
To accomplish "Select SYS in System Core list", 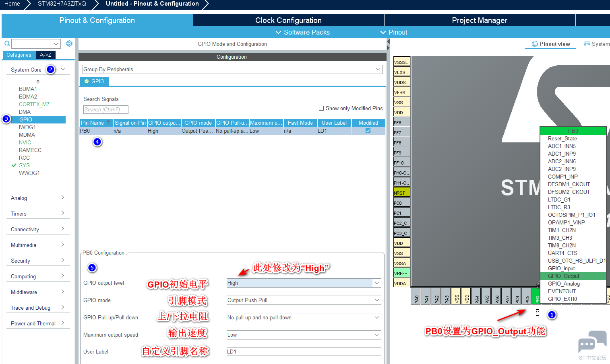I will tap(24, 165).
